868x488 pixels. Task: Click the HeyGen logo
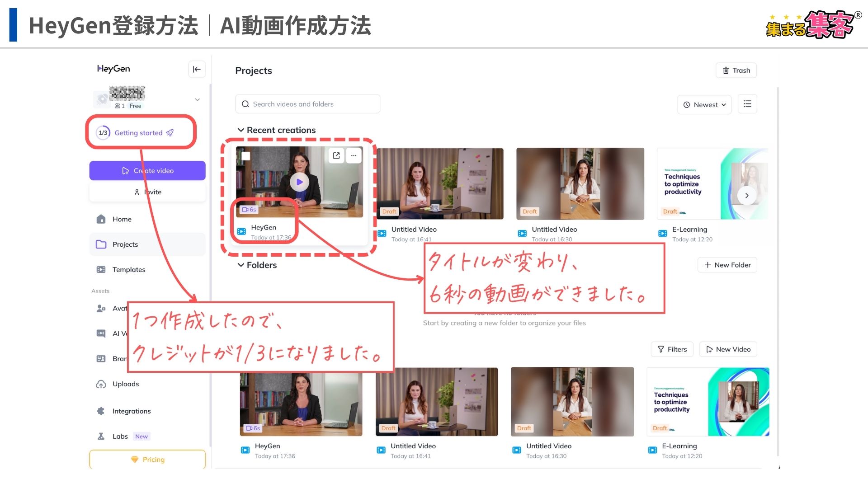coord(113,69)
